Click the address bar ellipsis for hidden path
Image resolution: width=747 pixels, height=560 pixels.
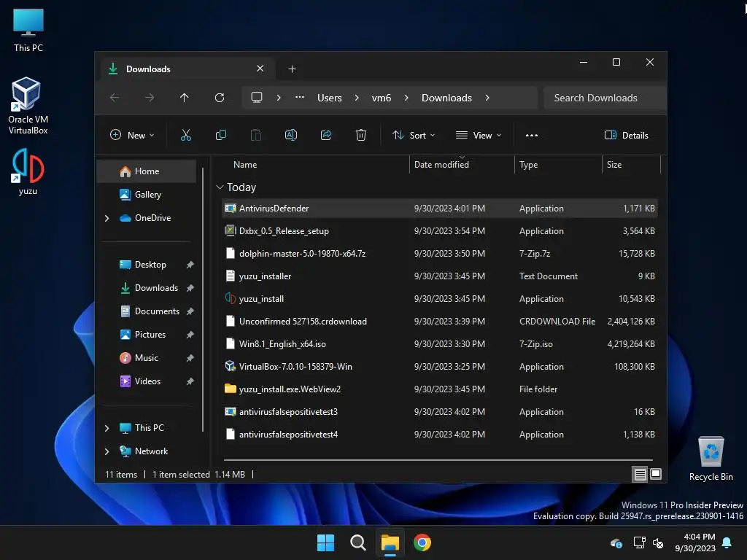300,97
